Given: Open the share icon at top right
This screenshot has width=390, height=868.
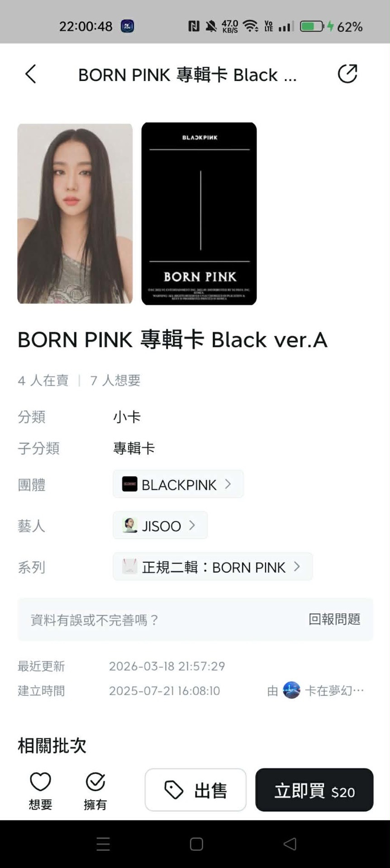Looking at the screenshot, I should coord(347,74).
